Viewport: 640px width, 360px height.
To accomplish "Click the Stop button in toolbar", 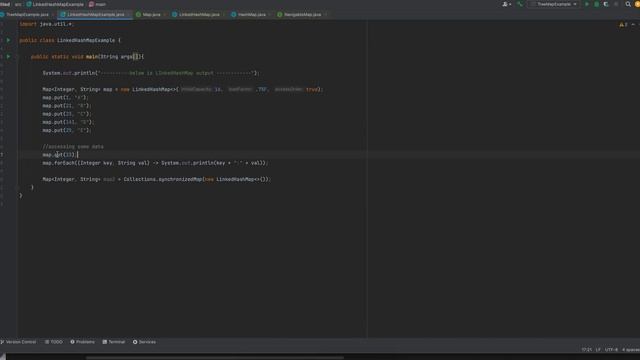I will coord(616,4).
